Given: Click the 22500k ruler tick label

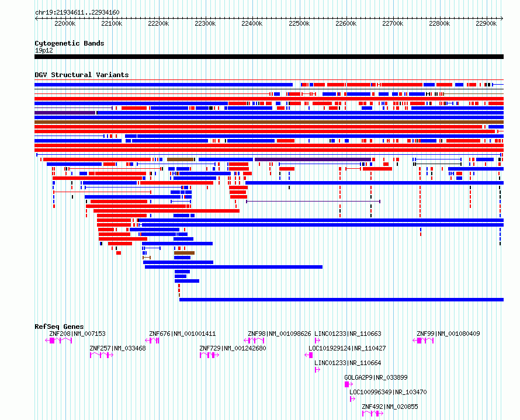Looking at the screenshot, I should (x=300, y=23).
